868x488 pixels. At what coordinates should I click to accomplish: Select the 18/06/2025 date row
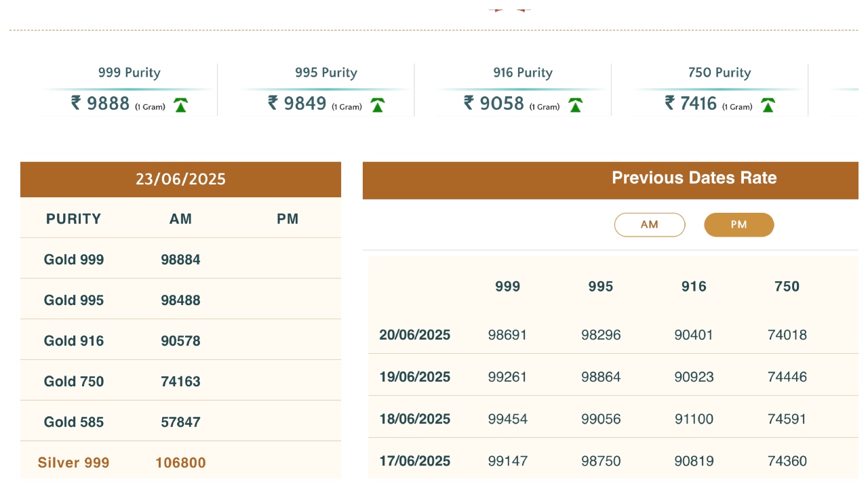coord(414,419)
